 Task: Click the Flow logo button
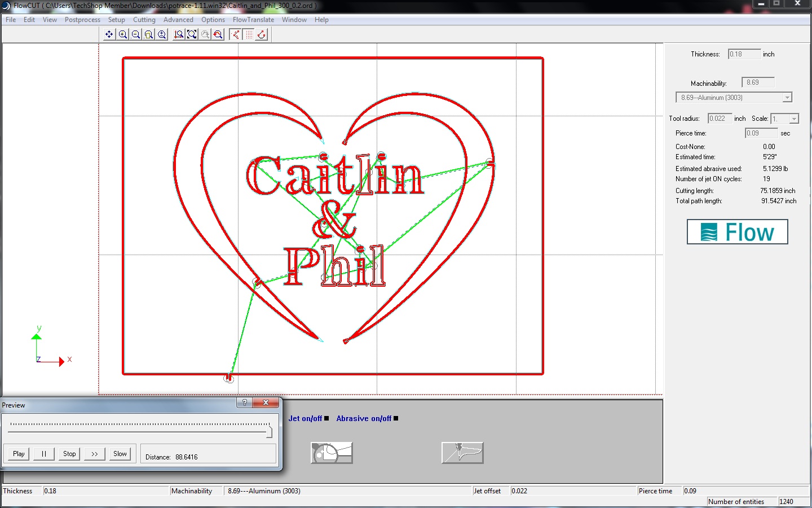[x=737, y=232]
